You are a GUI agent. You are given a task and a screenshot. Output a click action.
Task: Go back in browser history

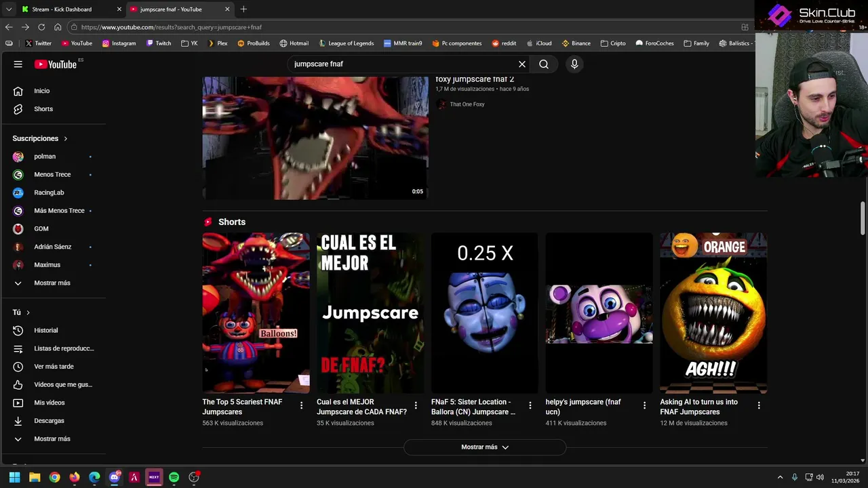(x=9, y=27)
